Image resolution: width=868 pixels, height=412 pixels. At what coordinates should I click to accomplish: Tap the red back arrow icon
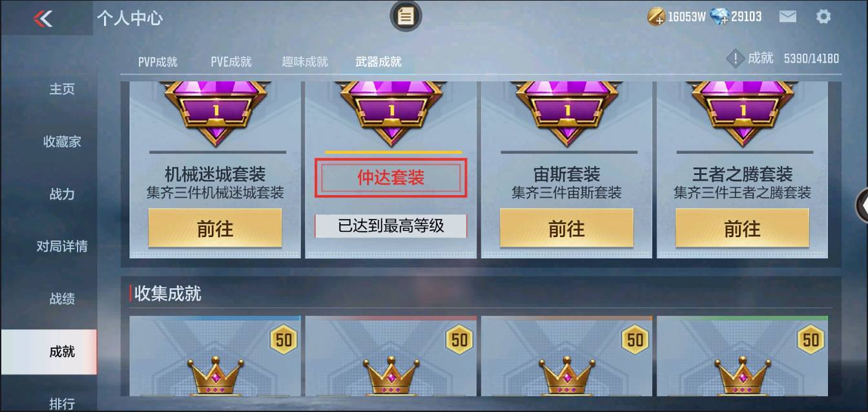coord(43,18)
